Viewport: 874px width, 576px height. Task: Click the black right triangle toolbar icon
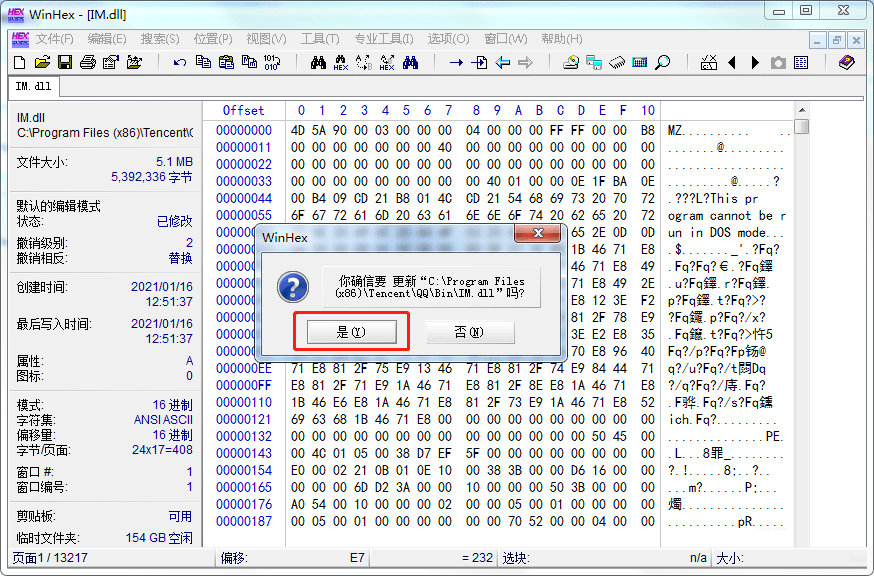[x=755, y=62]
